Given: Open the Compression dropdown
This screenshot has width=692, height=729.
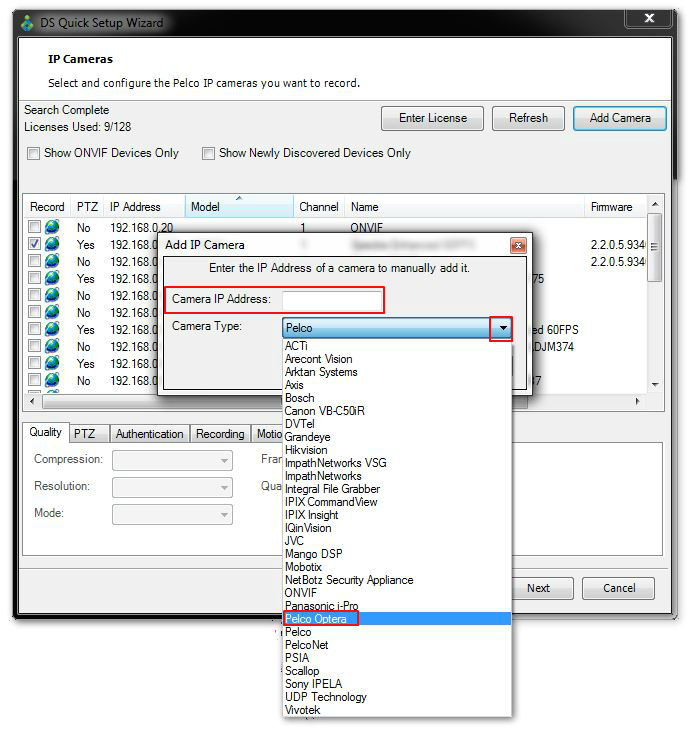Looking at the screenshot, I should (x=172, y=461).
